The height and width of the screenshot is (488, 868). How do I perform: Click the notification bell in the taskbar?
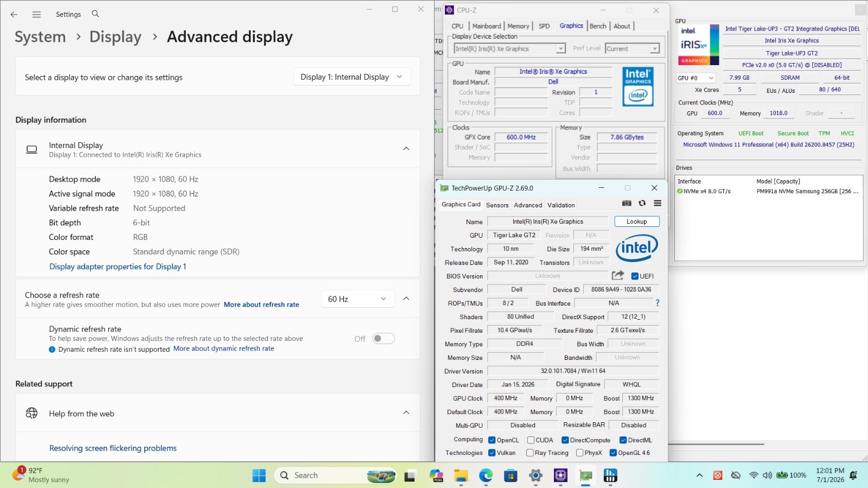[x=853, y=475]
